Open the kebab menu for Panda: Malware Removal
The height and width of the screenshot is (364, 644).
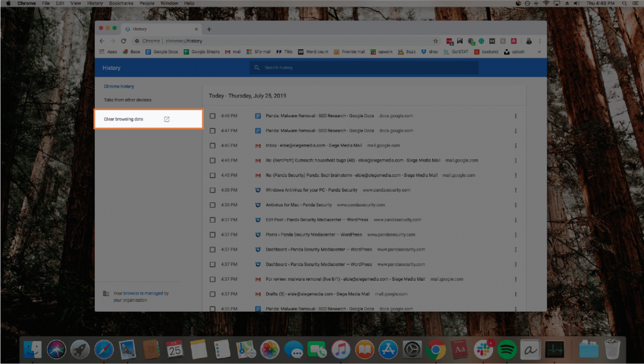click(x=516, y=115)
